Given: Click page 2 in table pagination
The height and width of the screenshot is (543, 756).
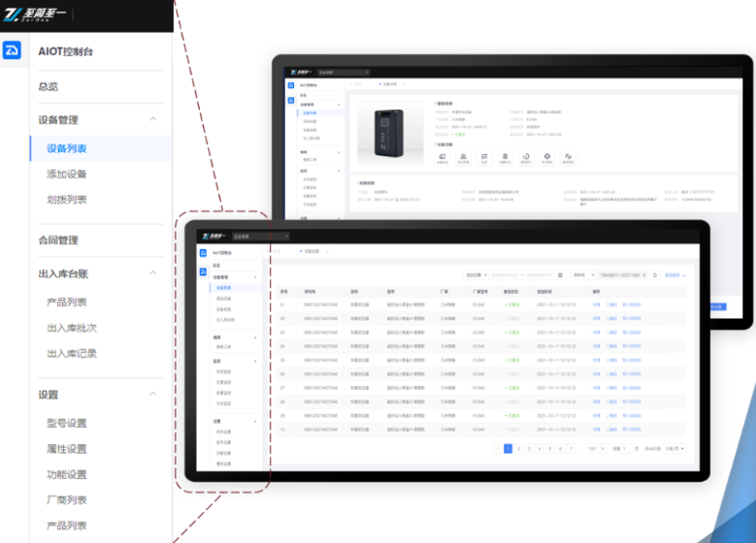Looking at the screenshot, I should (x=518, y=449).
